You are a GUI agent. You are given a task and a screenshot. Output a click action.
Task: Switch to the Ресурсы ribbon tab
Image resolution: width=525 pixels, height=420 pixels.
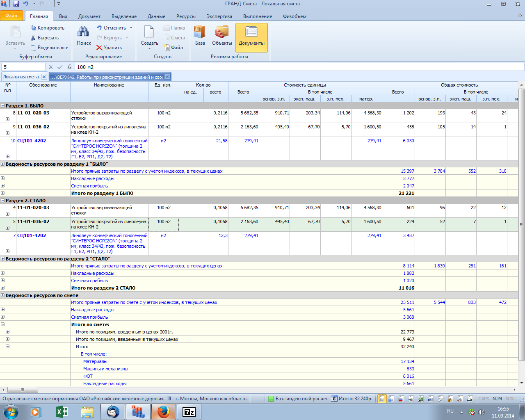186,16
